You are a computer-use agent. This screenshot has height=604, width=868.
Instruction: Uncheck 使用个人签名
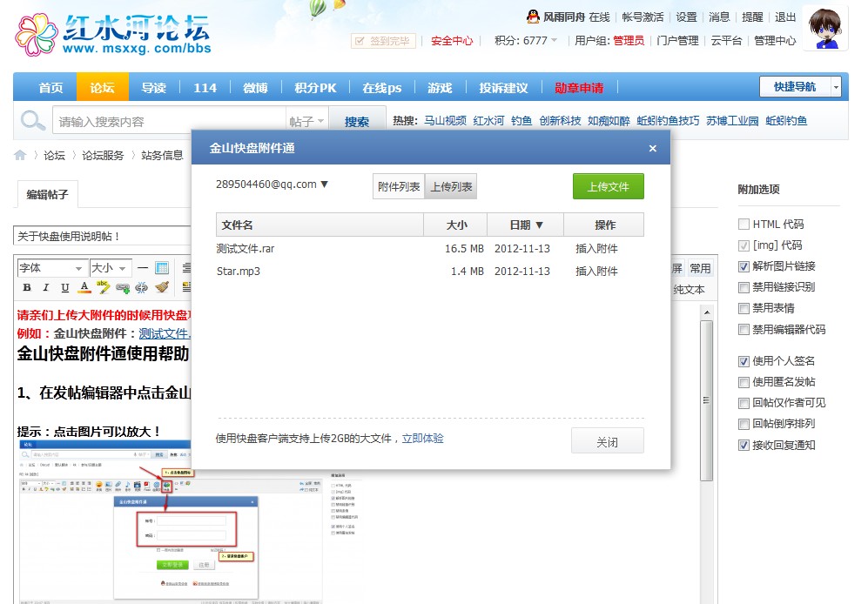click(x=744, y=361)
